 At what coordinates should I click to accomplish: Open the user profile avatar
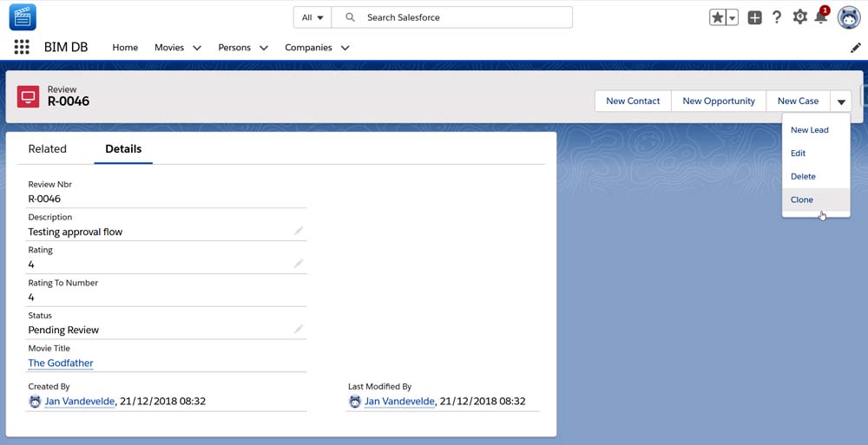pos(849,17)
